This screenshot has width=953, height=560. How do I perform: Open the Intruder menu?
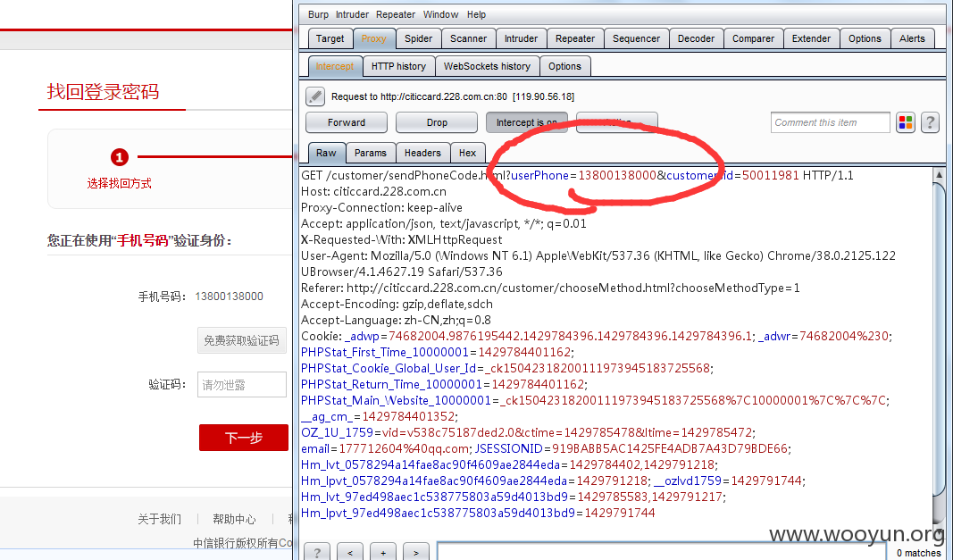pos(352,14)
